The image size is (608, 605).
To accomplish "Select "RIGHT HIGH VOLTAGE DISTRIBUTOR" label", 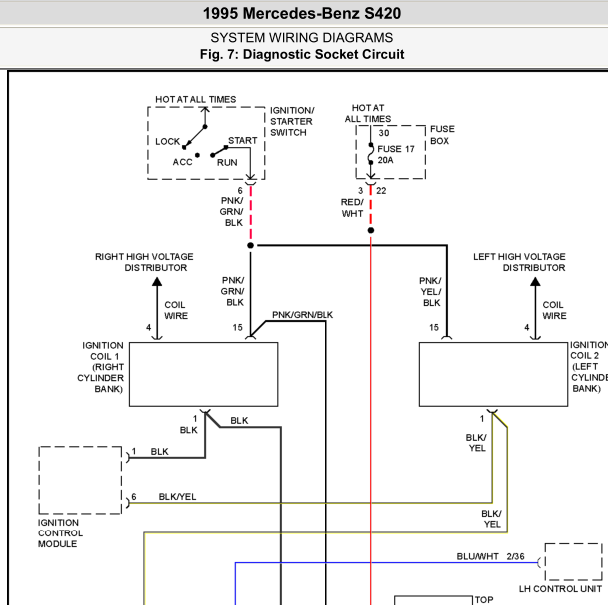I will (144, 262).
